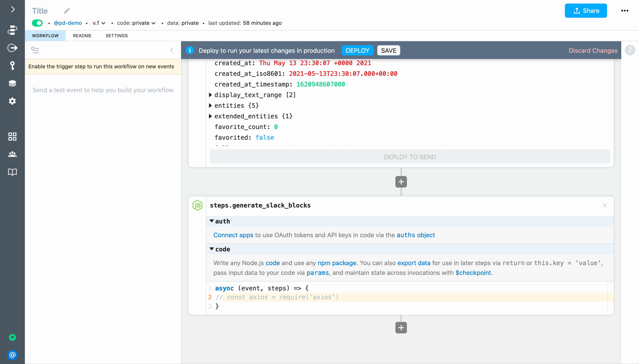Open the data stores database icon
Screen dimensions: 639x364
pyautogui.click(x=12, y=83)
